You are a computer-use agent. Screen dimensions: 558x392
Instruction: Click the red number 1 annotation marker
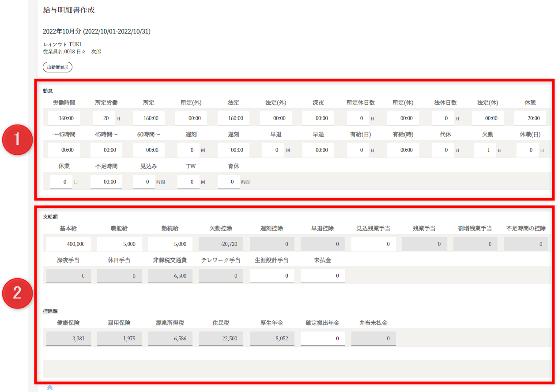coord(17,139)
